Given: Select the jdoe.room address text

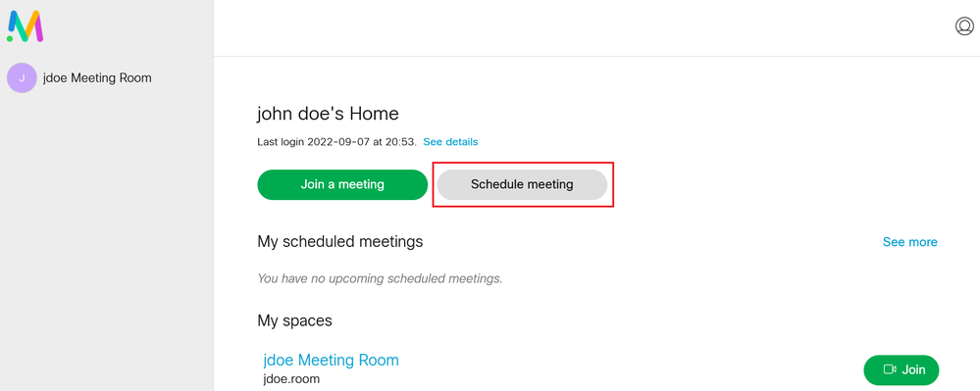Looking at the screenshot, I should pyautogui.click(x=292, y=378).
